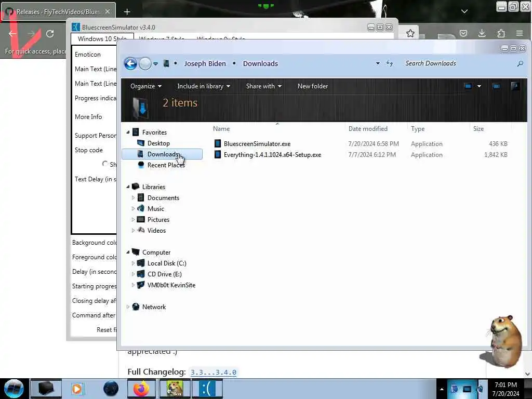Click the New folder button
The height and width of the screenshot is (399, 532).
coord(312,86)
